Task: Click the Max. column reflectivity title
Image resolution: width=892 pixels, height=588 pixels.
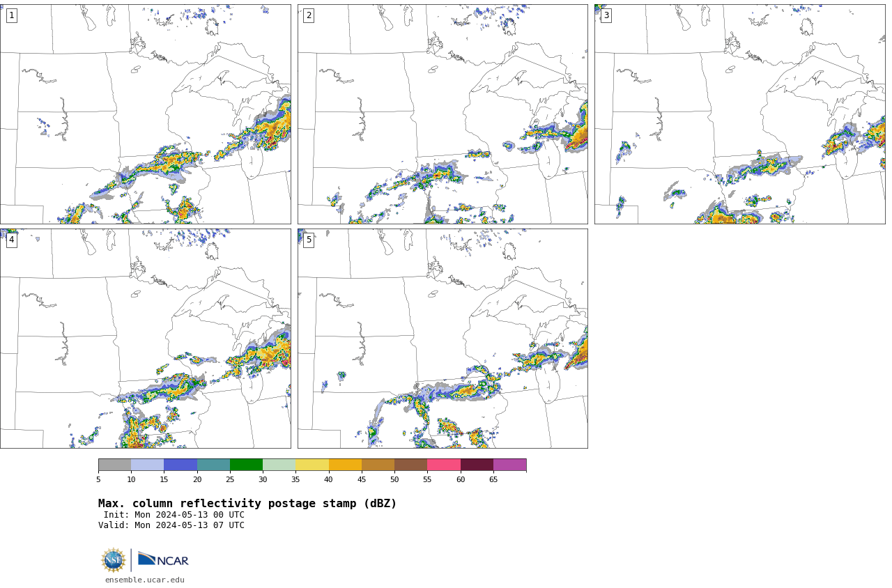Action: (247, 504)
